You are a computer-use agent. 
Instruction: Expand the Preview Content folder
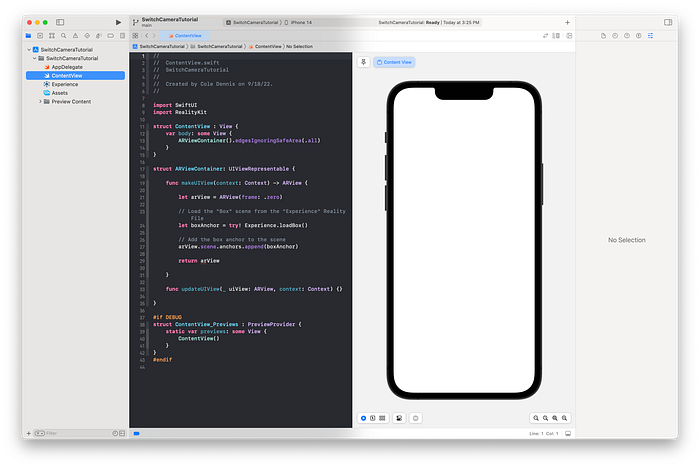(x=40, y=101)
